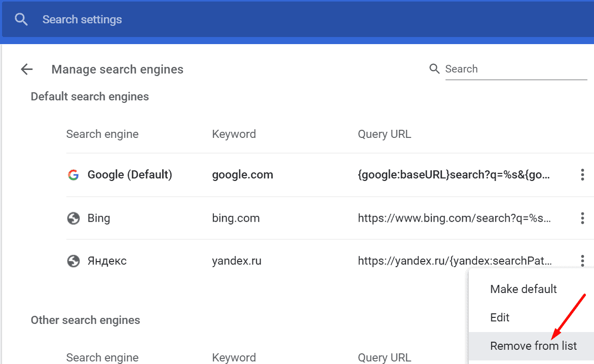Choose Make default in the context menu
Image resolution: width=594 pixels, height=364 pixels.
point(524,289)
